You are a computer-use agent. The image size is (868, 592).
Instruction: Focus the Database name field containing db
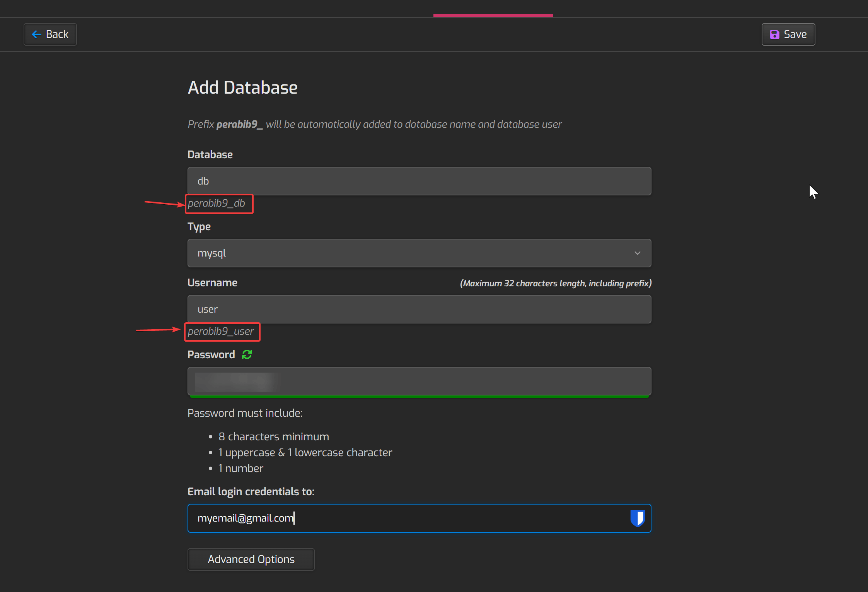pos(419,181)
